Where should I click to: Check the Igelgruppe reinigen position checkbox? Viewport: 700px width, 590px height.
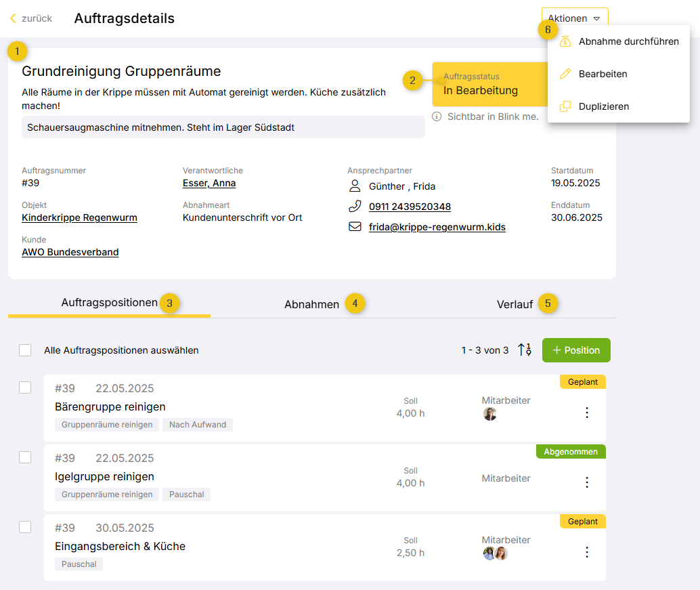(x=25, y=457)
